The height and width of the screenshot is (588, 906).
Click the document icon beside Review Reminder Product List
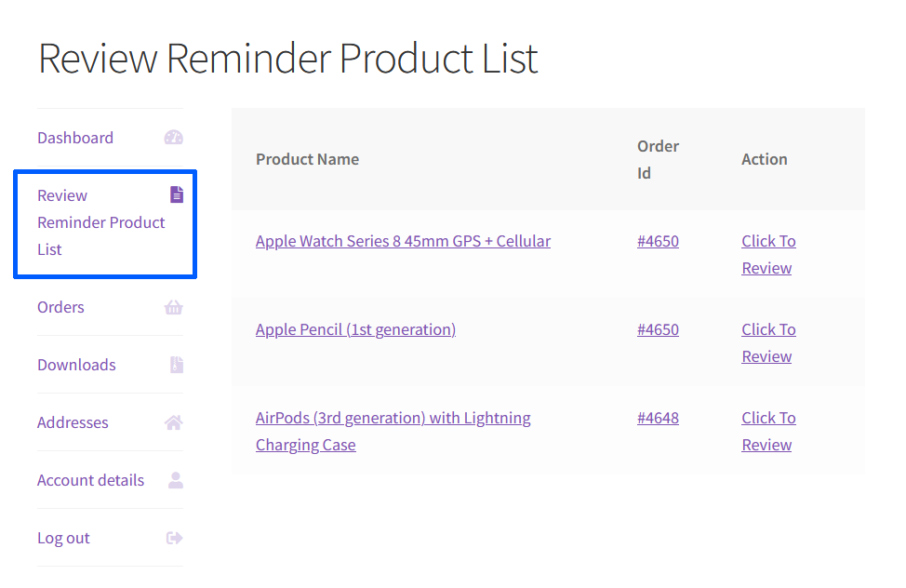177,194
